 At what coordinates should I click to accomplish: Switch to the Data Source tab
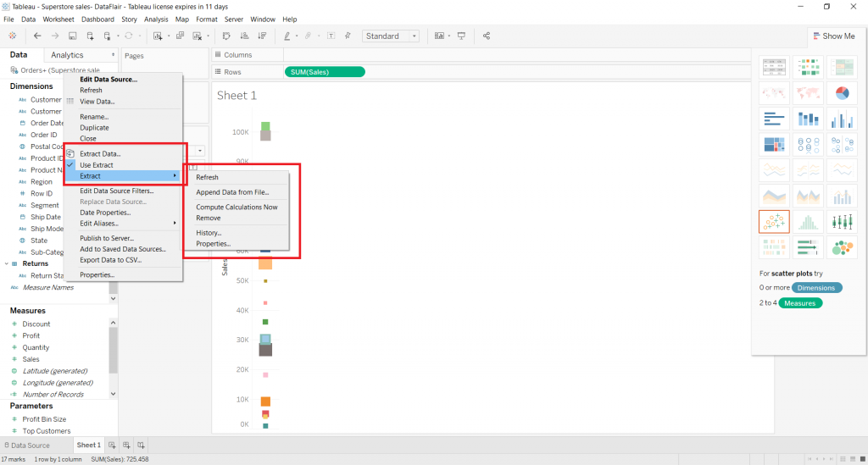27,445
